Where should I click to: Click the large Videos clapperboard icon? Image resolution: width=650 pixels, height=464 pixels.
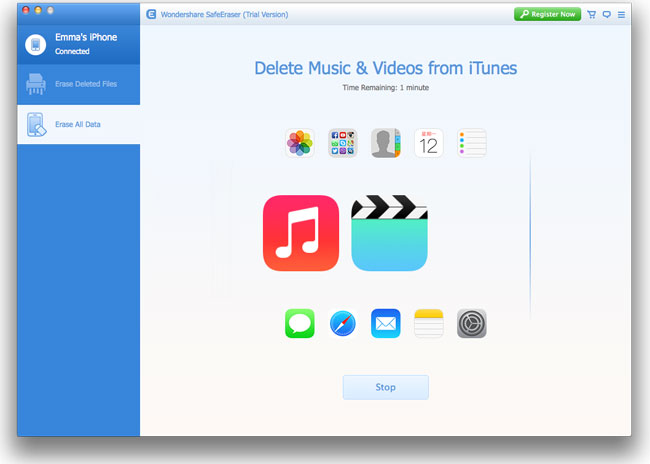389,233
